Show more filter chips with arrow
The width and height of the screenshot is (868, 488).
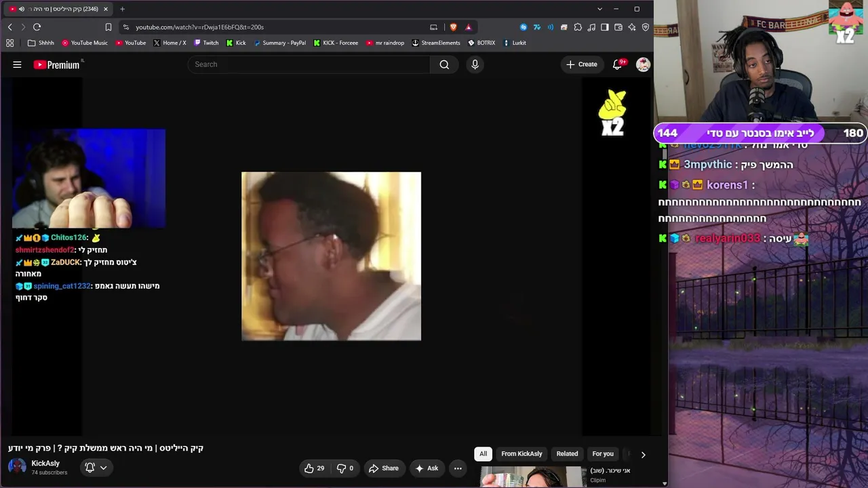(x=643, y=455)
